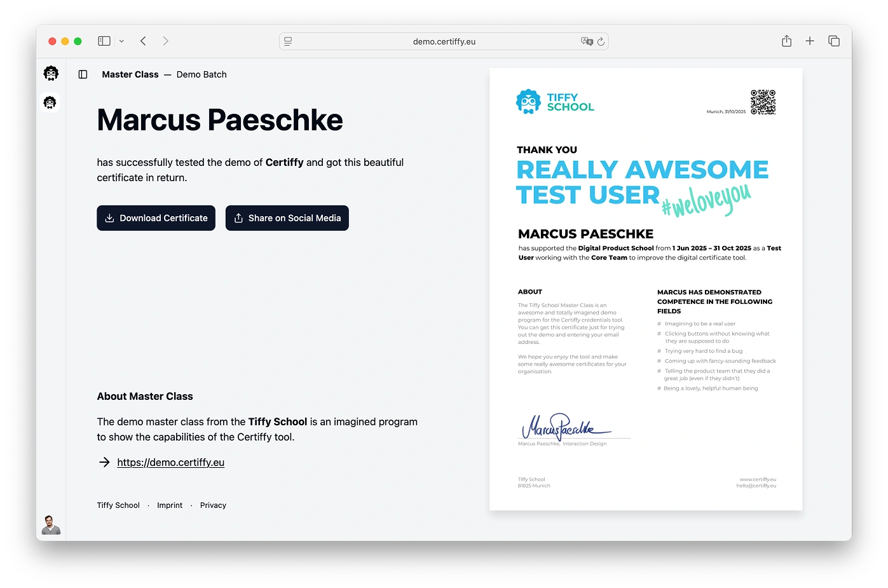Select the Demo Batch breadcrumb
The width and height of the screenshot is (888, 588).
point(202,74)
